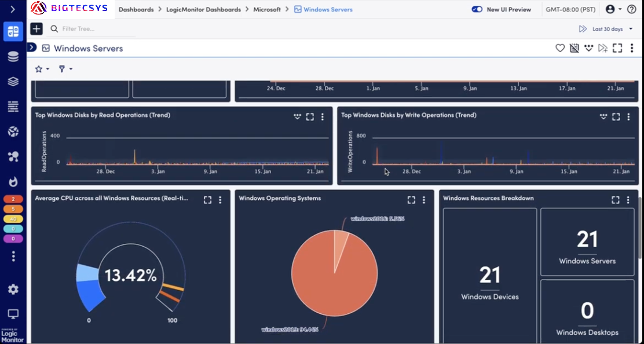Favorite the dashboard with heart icon
Image resolution: width=644 pixels, height=344 pixels.
point(560,49)
